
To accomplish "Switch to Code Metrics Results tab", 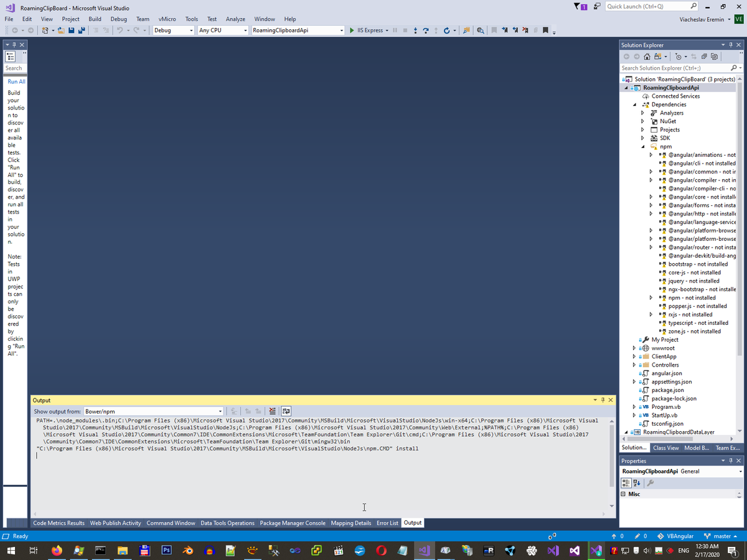I will tap(59, 523).
